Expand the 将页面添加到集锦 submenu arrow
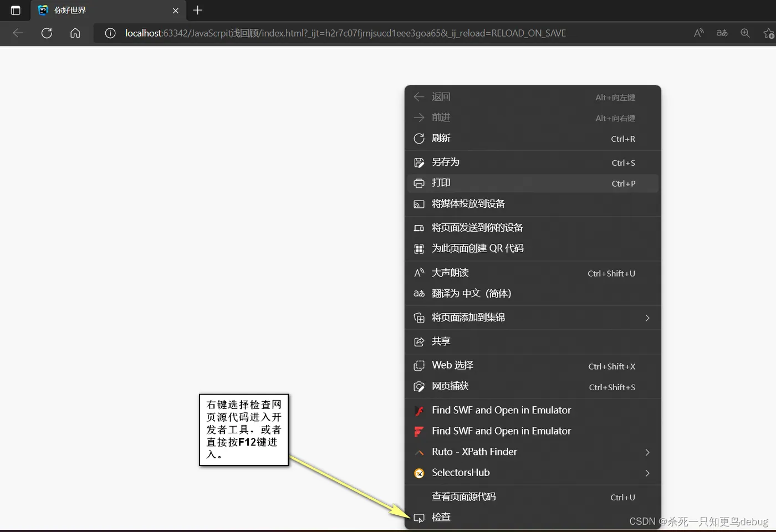The width and height of the screenshot is (776, 532). click(647, 318)
